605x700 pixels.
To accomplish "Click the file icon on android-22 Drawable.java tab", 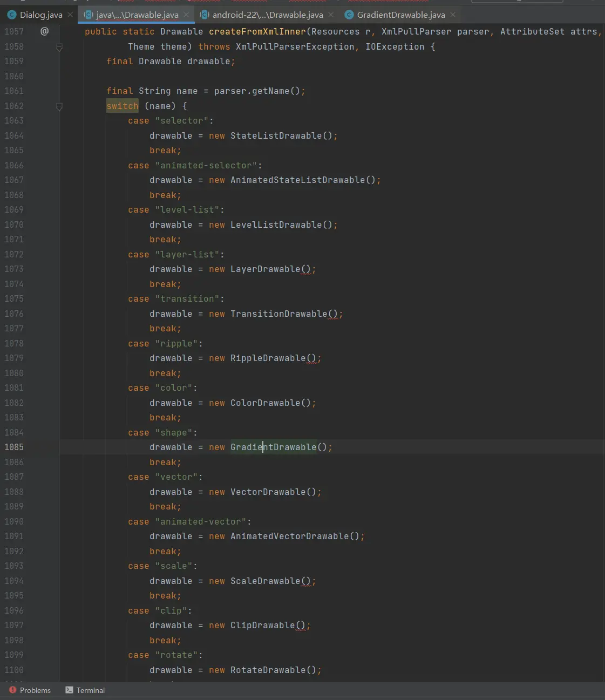I will coord(205,15).
